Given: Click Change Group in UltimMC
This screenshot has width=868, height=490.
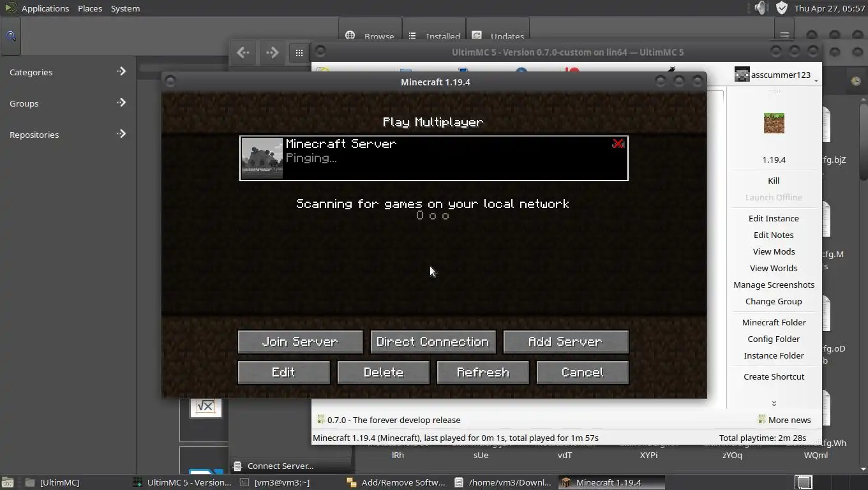Looking at the screenshot, I should click(774, 301).
